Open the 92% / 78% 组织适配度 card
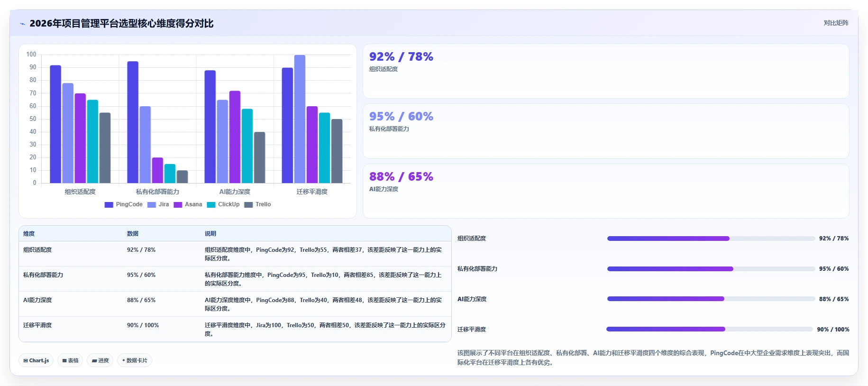Viewport: 868px width, 386px height. click(606, 71)
